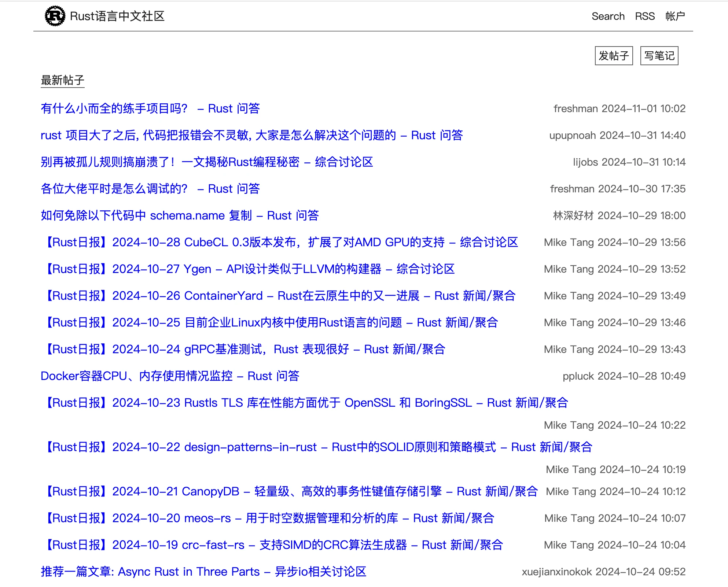Open post about 小而全的练手项目

coord(150,108)
